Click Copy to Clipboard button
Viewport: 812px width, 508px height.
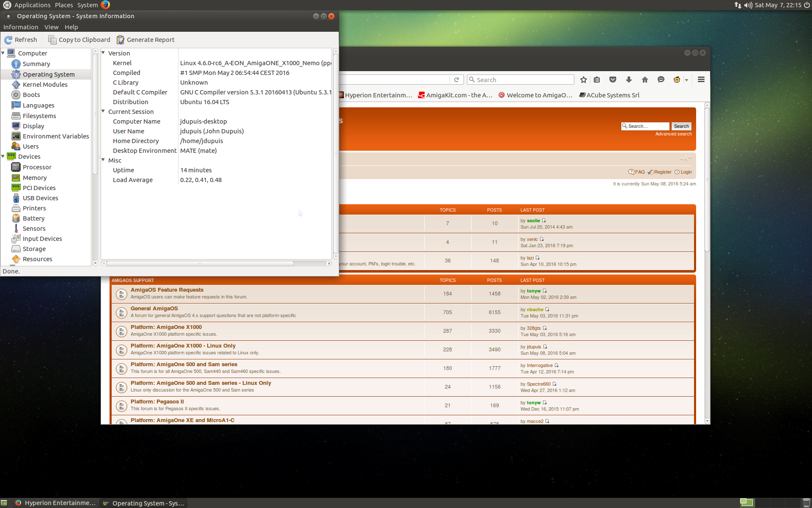(x=79, y=40)
